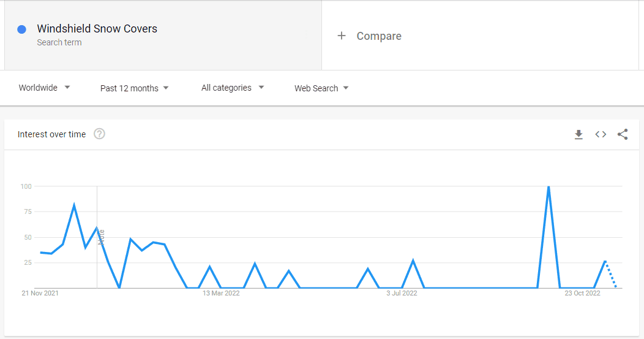Image resolution: width=644 pixels, height=339 pixels.
Task: Click the Note marker on chart
Action: [102, 237]
